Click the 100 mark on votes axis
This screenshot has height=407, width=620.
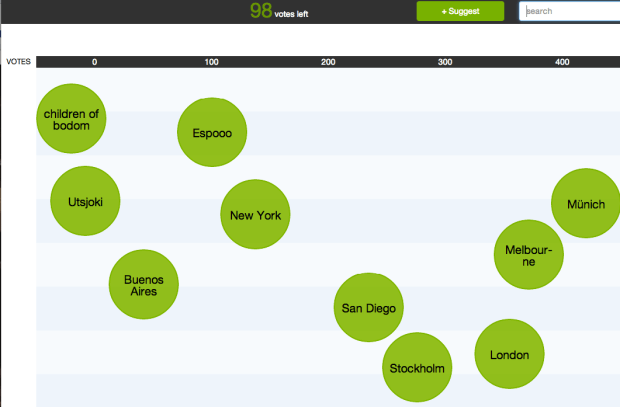pos(211,62)
